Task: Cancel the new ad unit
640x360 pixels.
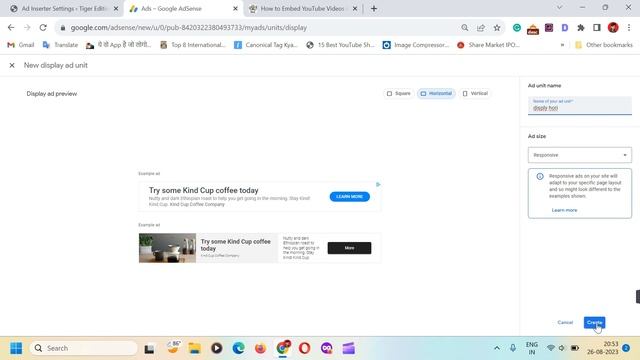Action: pos(565,322)
